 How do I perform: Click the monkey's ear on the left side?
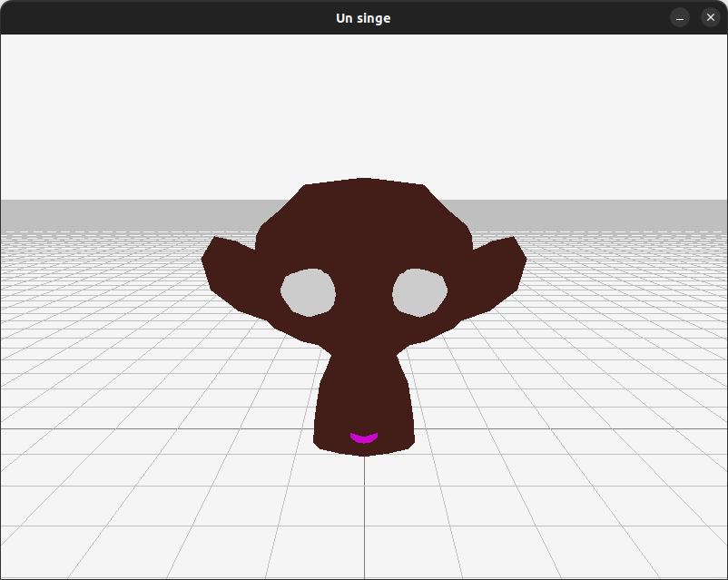[x=224, y=266]
